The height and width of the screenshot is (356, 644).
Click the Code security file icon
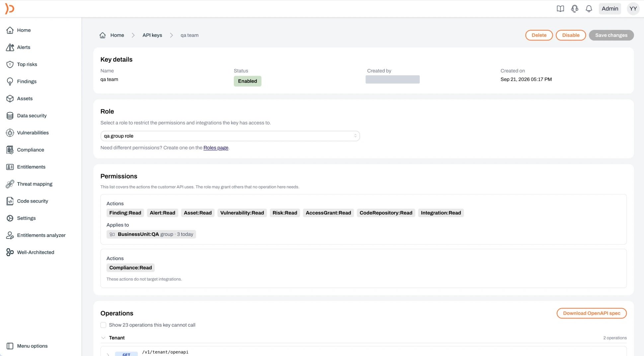10,201
